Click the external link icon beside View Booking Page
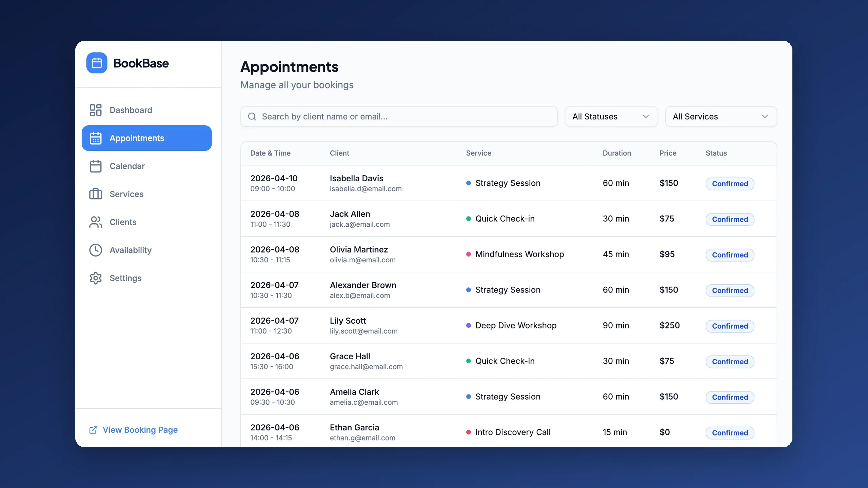Image resolution: width=868 pixels, height=488 pixels. 93,430
